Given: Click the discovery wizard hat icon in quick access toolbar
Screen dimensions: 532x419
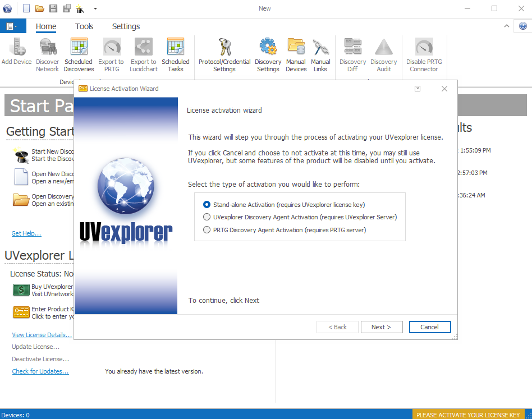Looking at the screenshot, I should pos(80,8).
